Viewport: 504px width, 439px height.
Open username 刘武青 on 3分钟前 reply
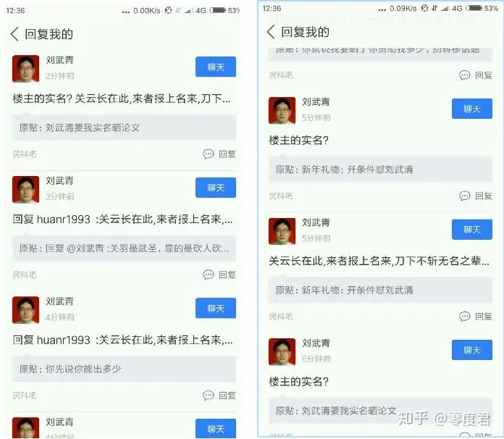(x=60, y=181)
